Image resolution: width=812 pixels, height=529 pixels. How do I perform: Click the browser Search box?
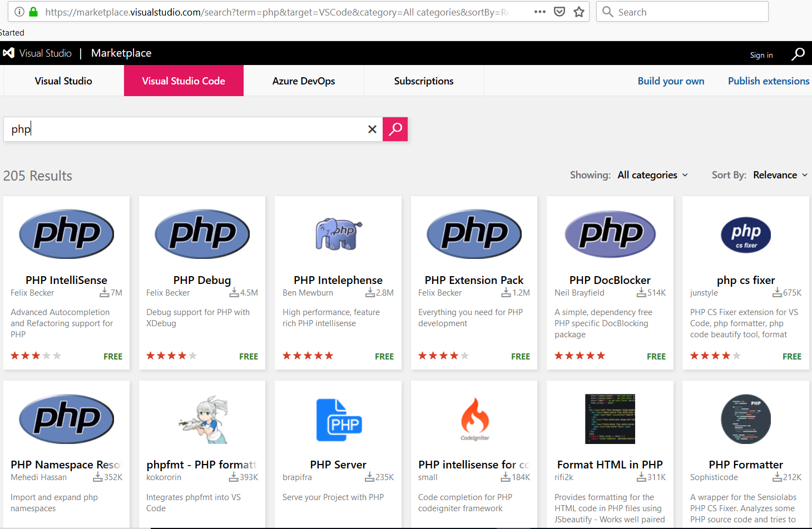682,12
